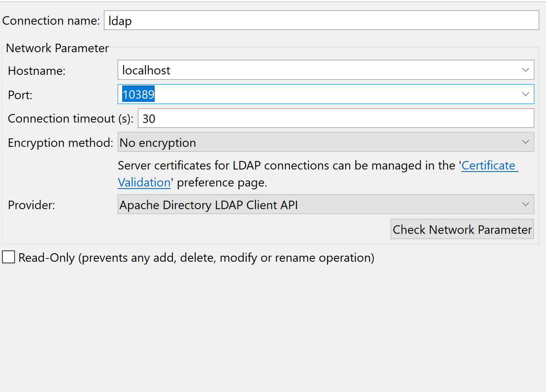This screenshot has height=392, width=546.
Task: Click inside the Connection name field
Action: click(x=283, y=20)
